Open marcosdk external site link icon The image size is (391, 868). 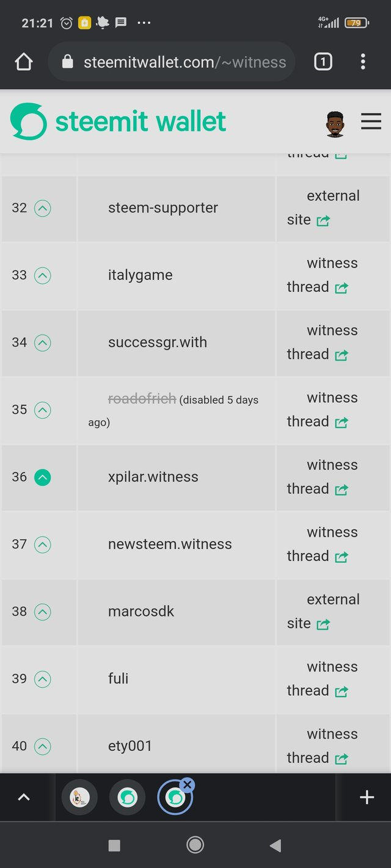(323, 624)
